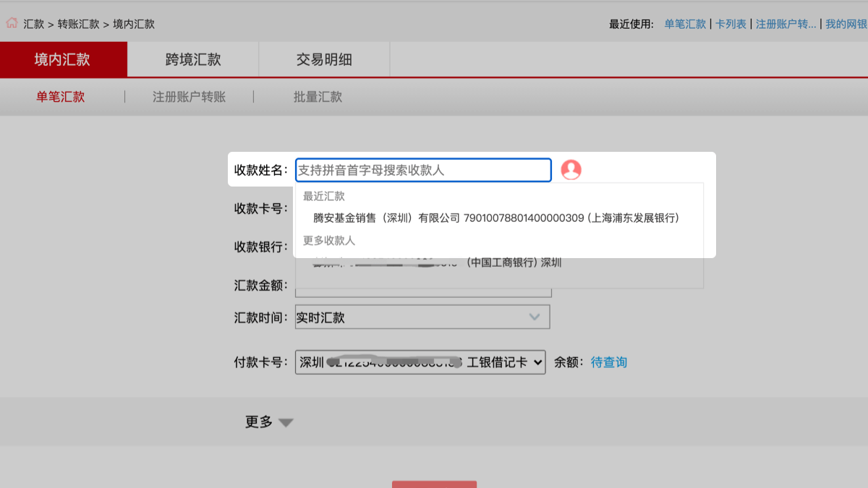868x488 pixels.
Task: Open the payee contact list icon
Action: [571, 170]
